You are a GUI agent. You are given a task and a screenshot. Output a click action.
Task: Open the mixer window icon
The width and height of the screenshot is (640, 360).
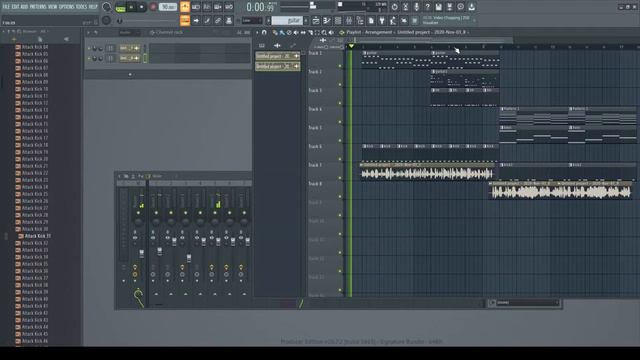click(349, 20)
